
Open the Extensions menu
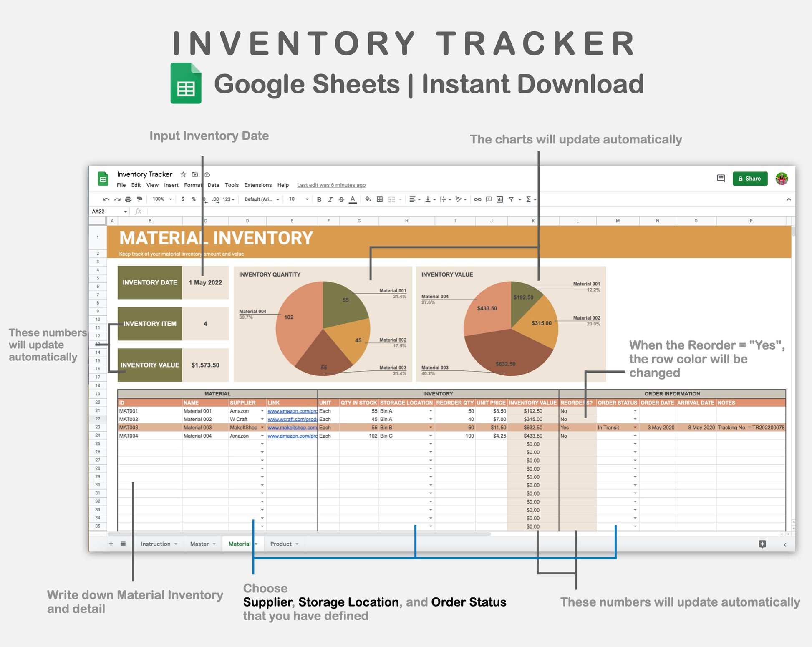257,185
